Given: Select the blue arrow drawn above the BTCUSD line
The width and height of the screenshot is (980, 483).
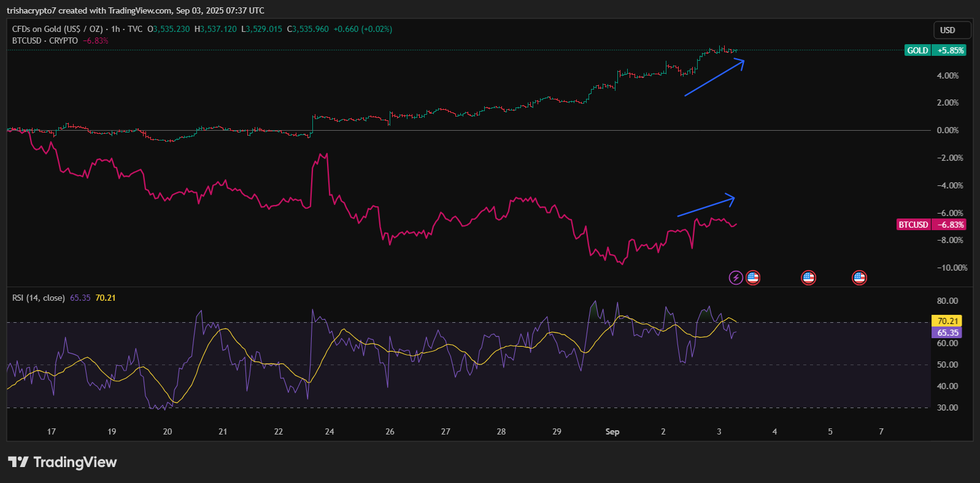Looking at the screenshot, I should [x=705, y=206].
